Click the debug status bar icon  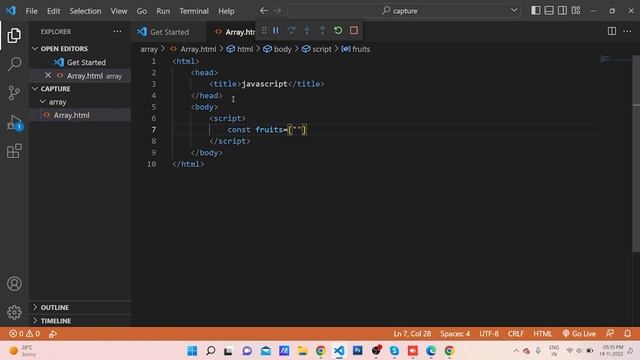tap(53, 334)
